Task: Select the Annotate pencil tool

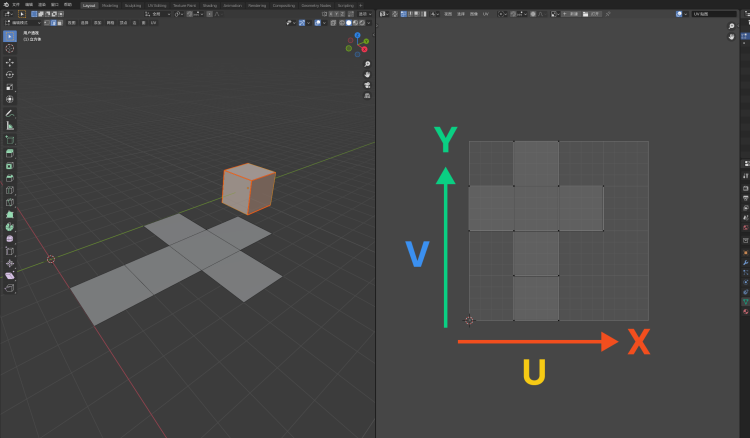Action: tap(10, 113)
